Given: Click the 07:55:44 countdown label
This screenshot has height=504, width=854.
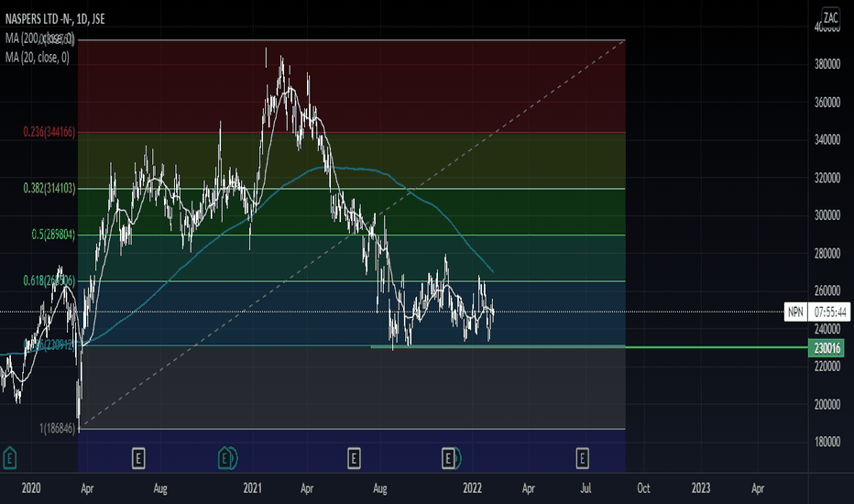Looking at the screenshot, I should click(x=830, y=312).
